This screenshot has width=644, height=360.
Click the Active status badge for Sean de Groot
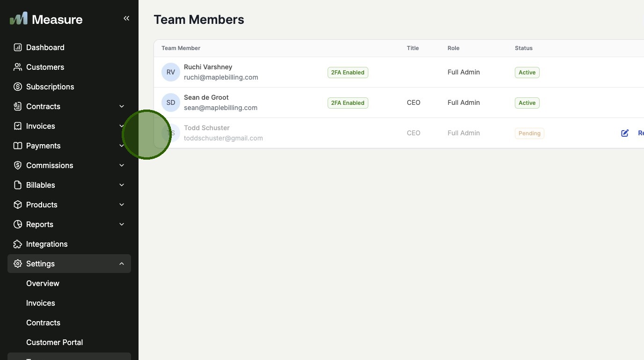[x=527, y=103]
